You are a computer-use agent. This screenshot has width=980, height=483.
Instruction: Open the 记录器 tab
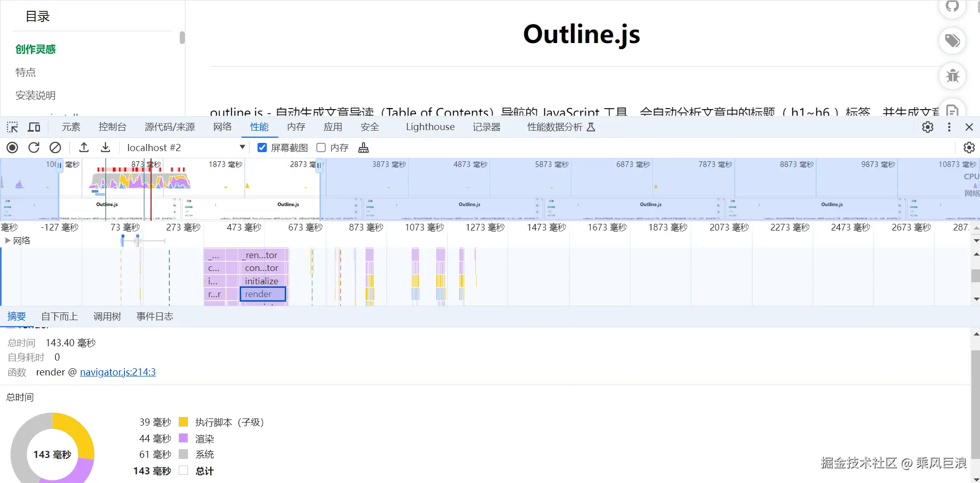tap(486, 127)
